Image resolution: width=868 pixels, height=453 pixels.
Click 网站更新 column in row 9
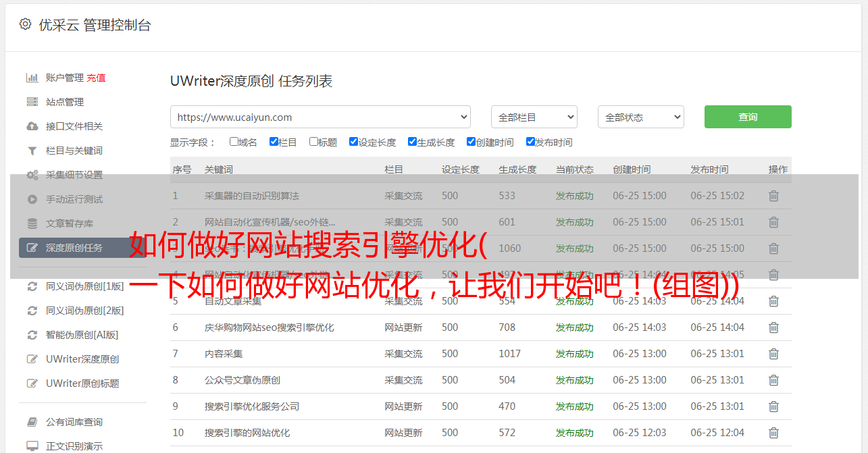pos(403,406)
